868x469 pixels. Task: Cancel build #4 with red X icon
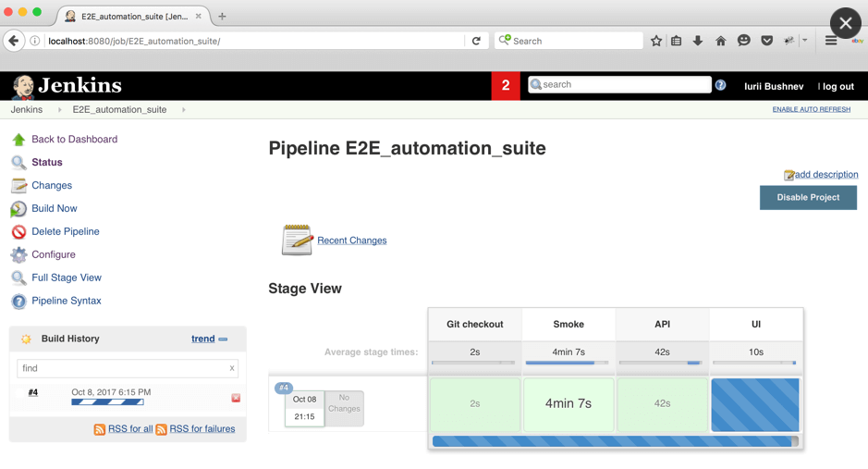[236, 398]
